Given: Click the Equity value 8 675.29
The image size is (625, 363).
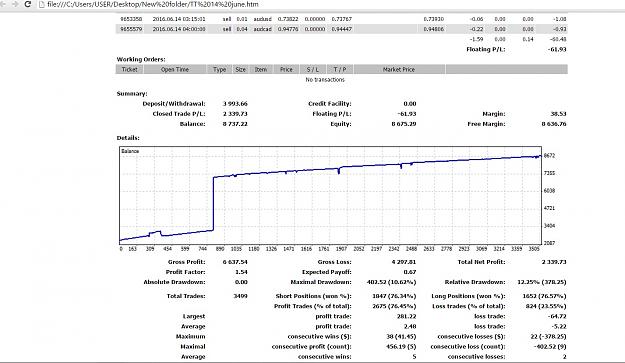Looking at the screenshot, I should [404, 124].
